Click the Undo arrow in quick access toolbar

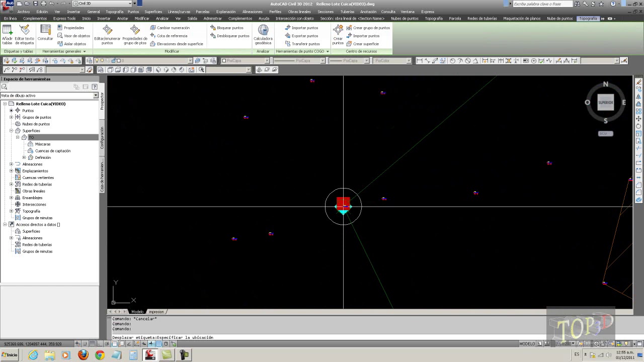51,4
